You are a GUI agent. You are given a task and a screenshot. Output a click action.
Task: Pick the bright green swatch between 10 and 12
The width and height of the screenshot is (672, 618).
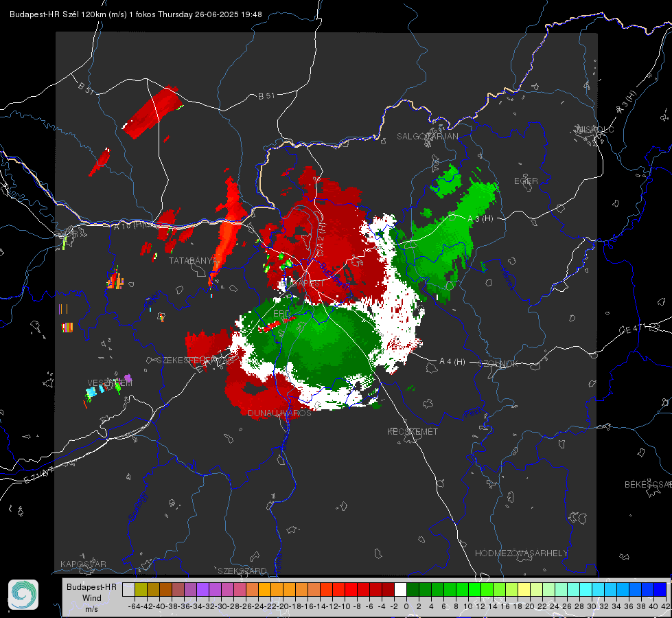pos(474,589)
